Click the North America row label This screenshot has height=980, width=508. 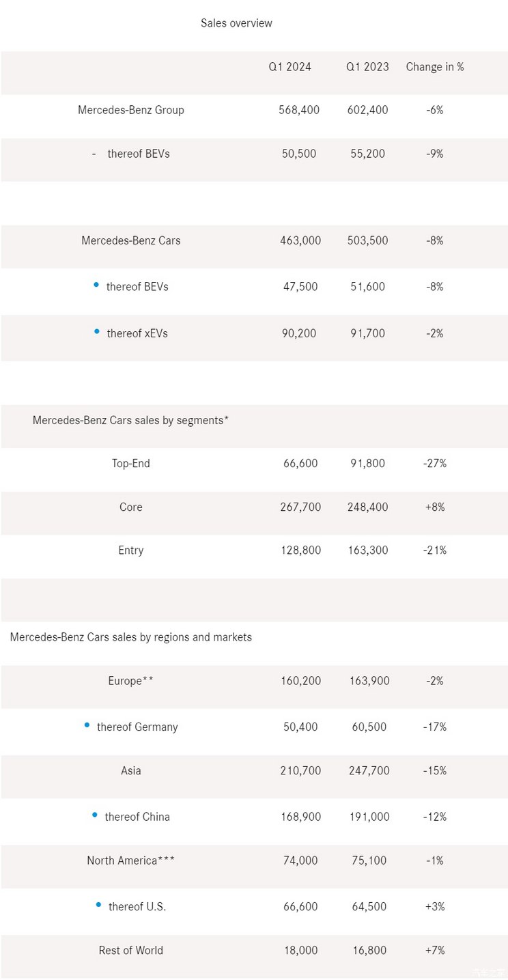(x=131, y=860)
